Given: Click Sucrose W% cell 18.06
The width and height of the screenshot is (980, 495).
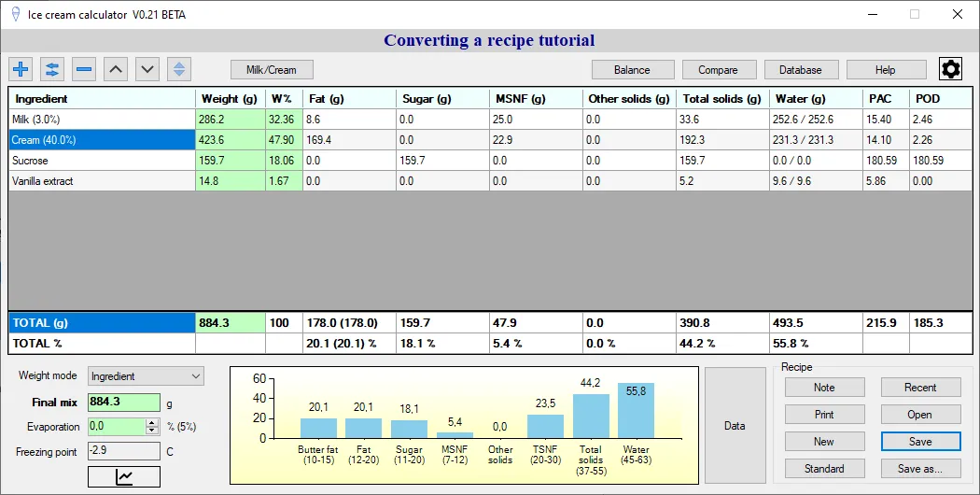Looking at the screenshot, I should 285,161.
